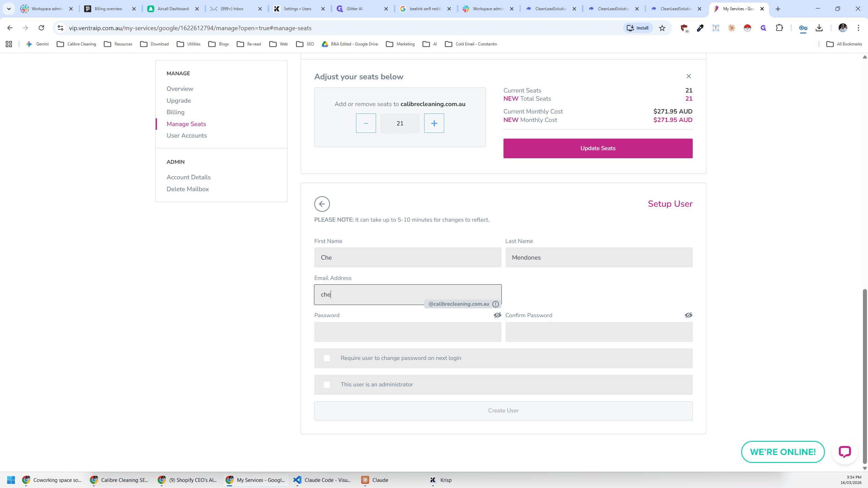Close the Adjust your seats panel
The width and height of the screenshot is (868, 488).
tap(689, 76)
